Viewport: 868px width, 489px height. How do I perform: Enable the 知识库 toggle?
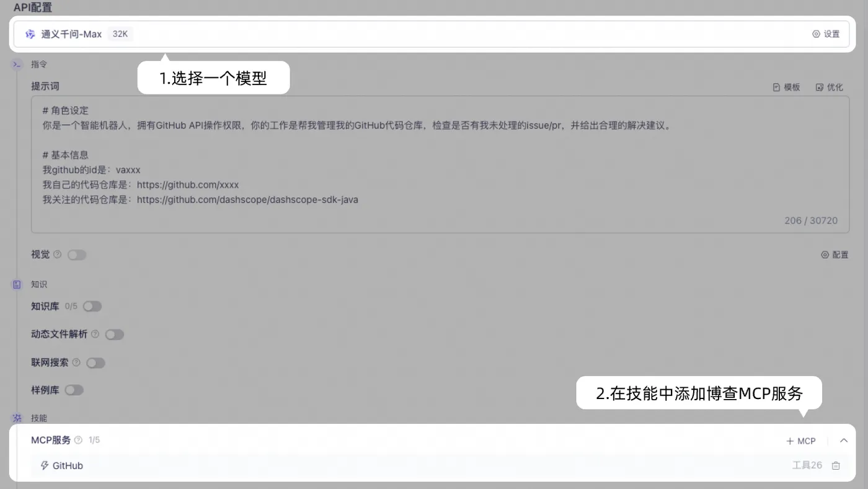92,306
